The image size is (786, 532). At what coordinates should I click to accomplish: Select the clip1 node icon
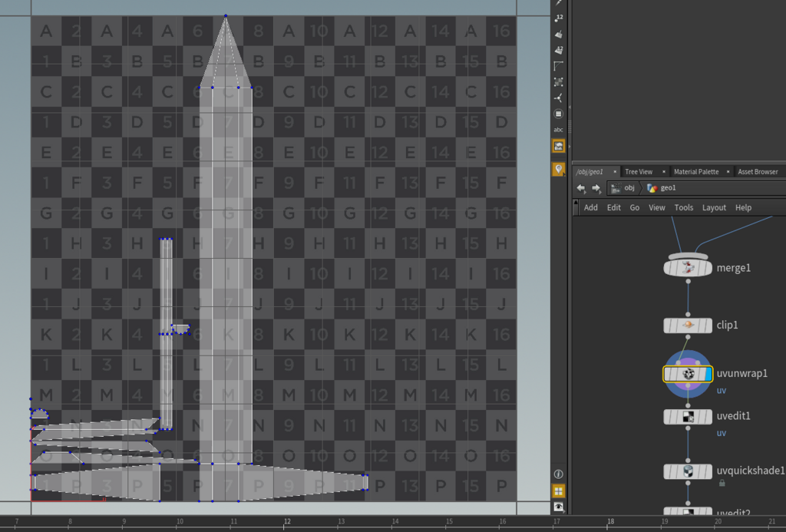pos(688,325)
